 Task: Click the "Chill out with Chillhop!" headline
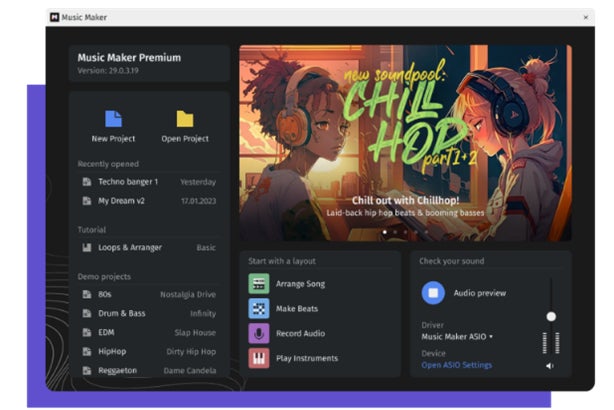[x=405, y=200]
